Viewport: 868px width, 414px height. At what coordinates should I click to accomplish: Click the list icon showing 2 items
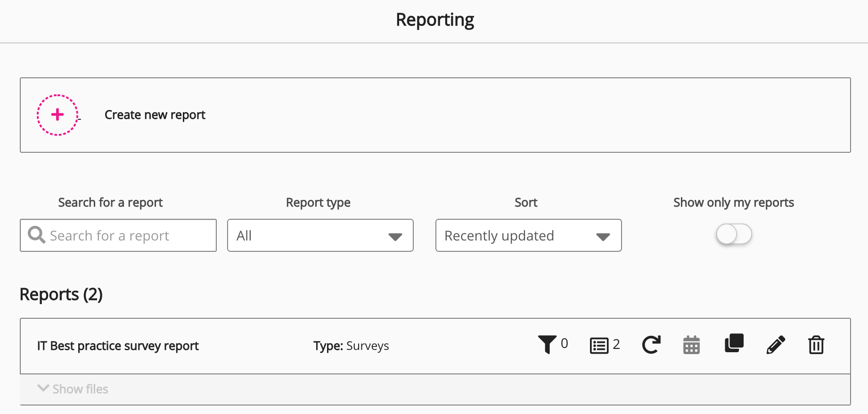[x=599, y=345]
